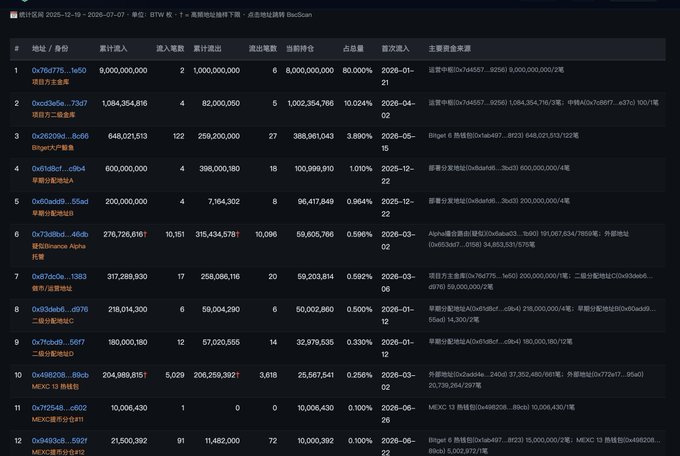
Task: Click the 累计流入 column header
Action: [113, 49]
